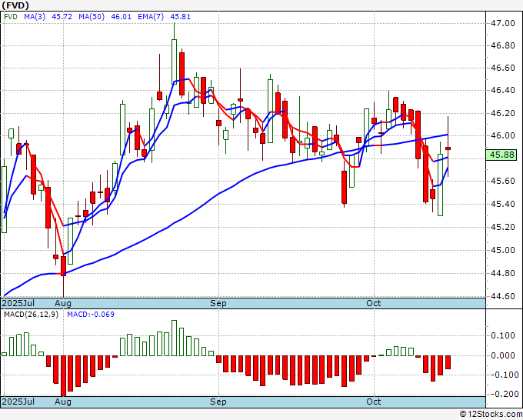Click the 46.01 MA(50) value
This screenshot has height=420, width=523.
click(x=121, y=17)
